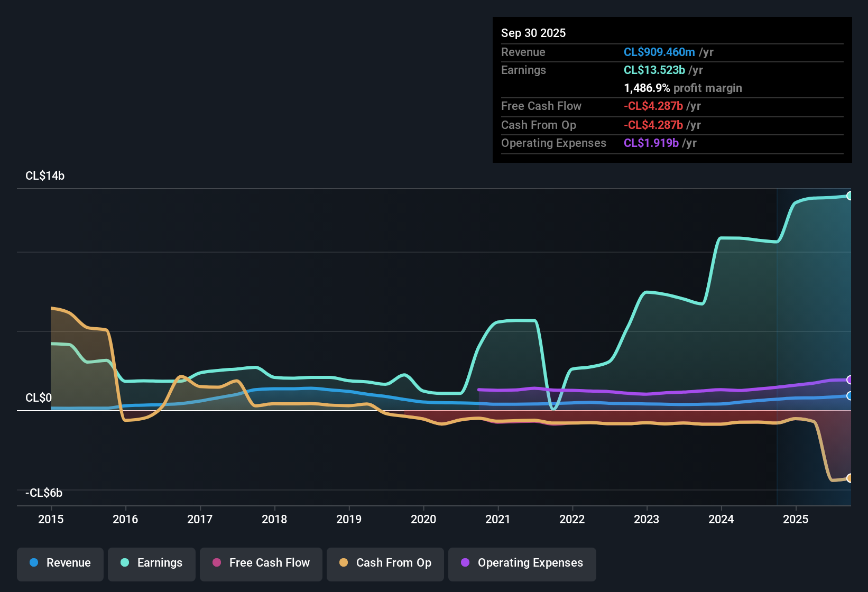Toggle the Revenue legend series

[60, 563]
